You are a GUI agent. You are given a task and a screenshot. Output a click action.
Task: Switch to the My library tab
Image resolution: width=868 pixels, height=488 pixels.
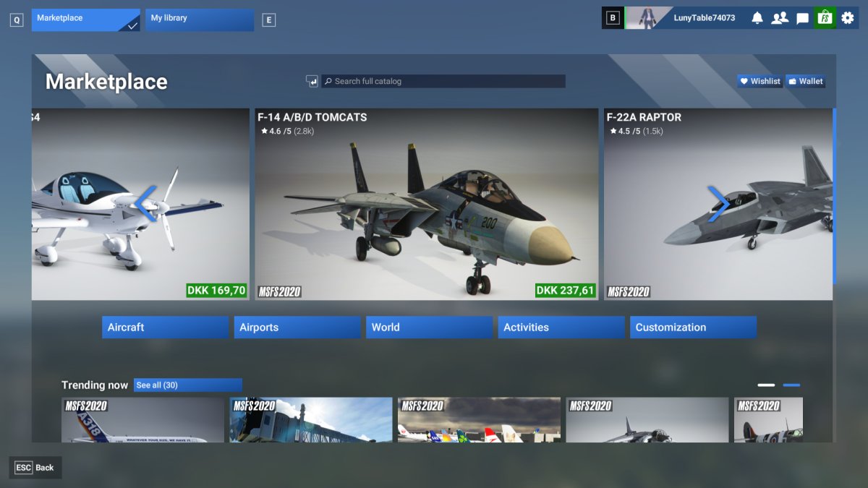pos(200,20)
